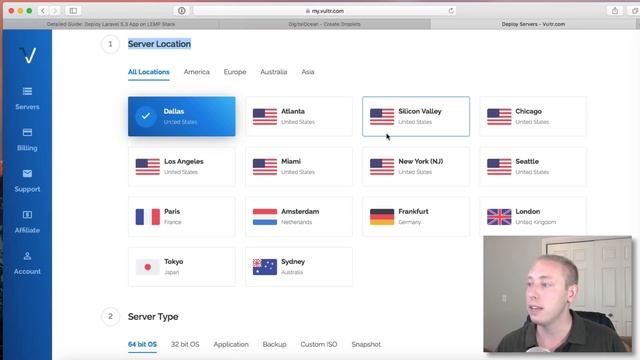The image size is (640, 360).
Task: Choose the Seattle location card
Action: [x=533, y=167]
